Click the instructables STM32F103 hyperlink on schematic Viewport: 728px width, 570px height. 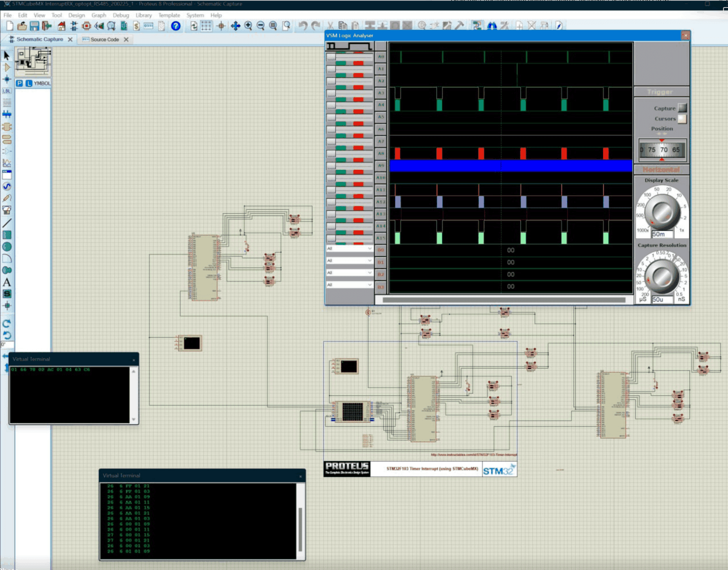[474, 455]
